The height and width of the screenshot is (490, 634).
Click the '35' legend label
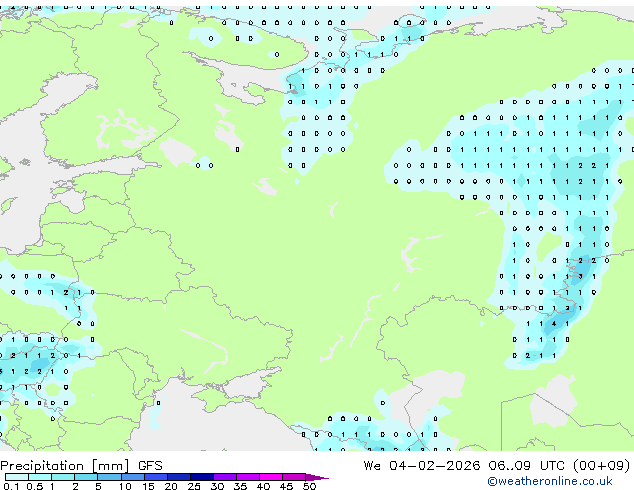[240, 486]
